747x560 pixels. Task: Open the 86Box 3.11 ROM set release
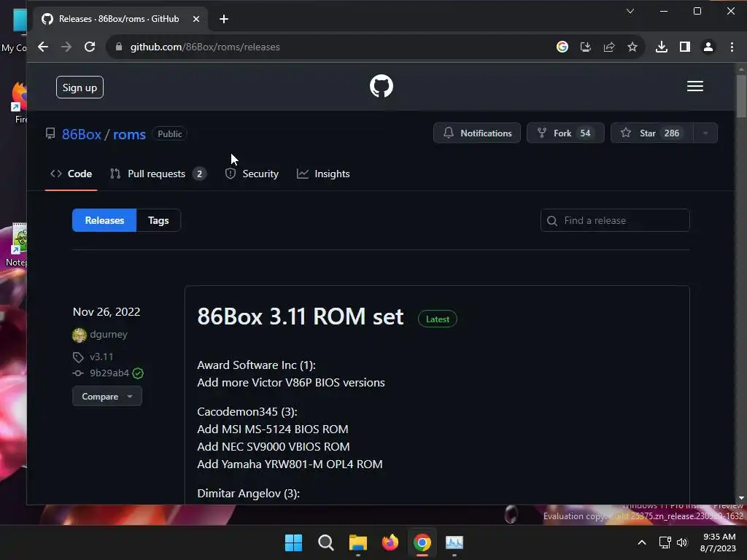point(300,316)
